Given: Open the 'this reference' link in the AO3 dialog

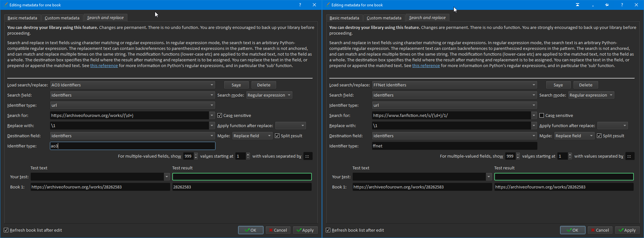Looking at the screenshot, I should click(x=104, y=65).
